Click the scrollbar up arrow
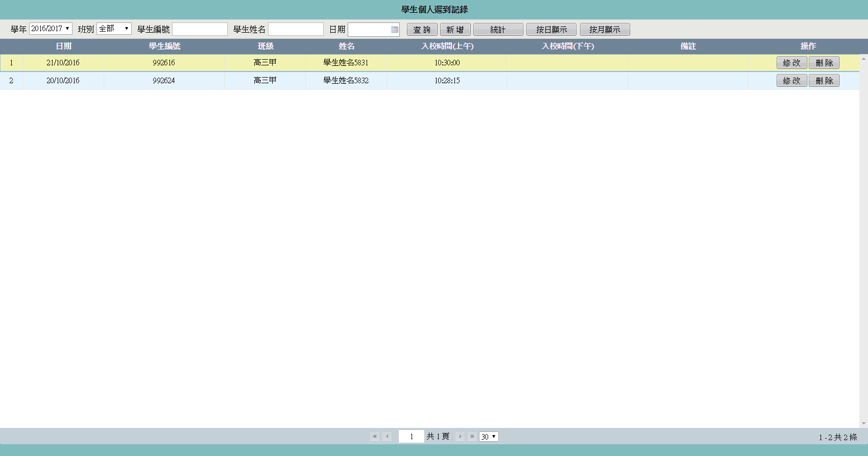The height and width of the screenshot is (456, 868). click(863, 59)
